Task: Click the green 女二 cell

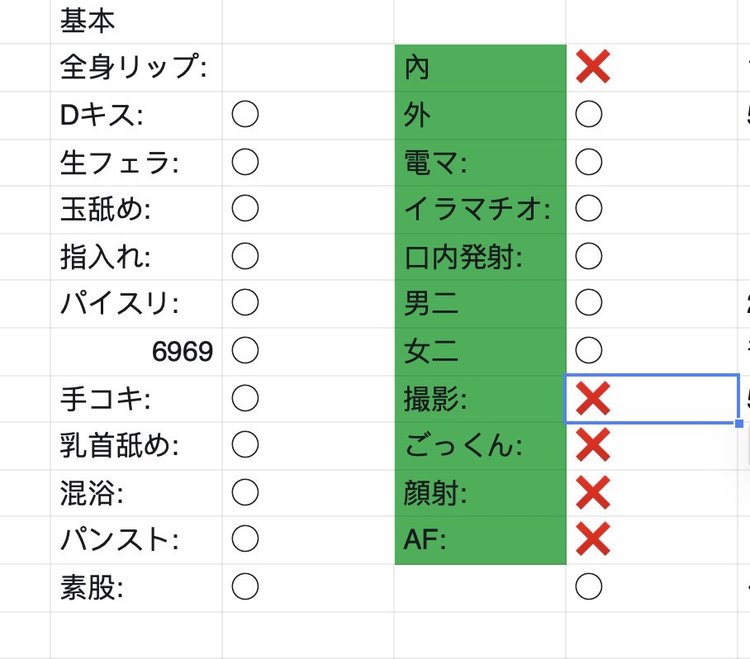Action: click(480, 351)
